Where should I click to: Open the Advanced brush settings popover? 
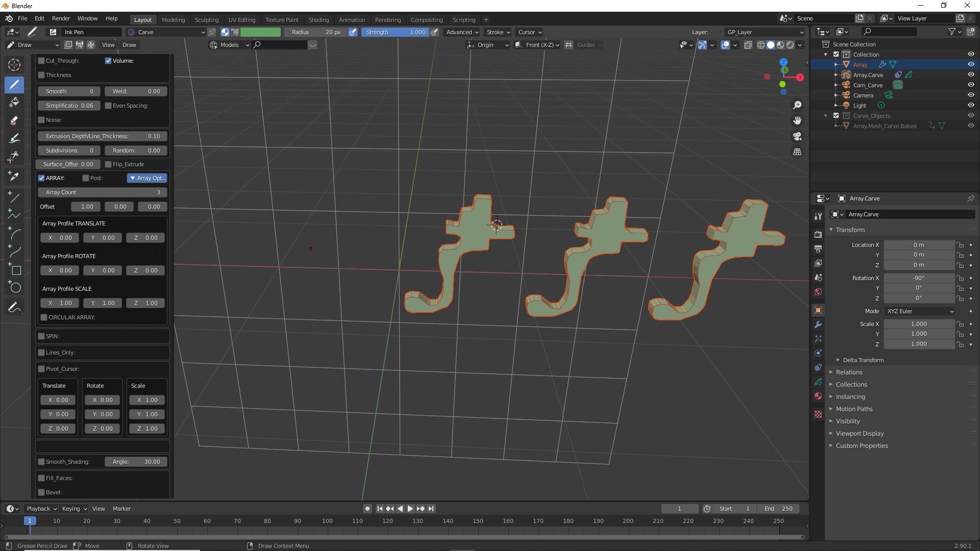pos(462,32)
